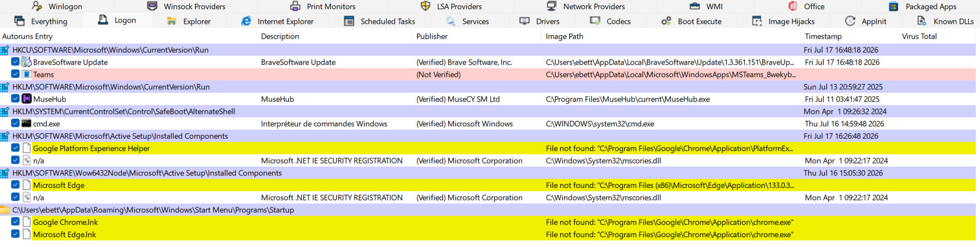Click the Print Monitors printer icon

tap(295, 6)
